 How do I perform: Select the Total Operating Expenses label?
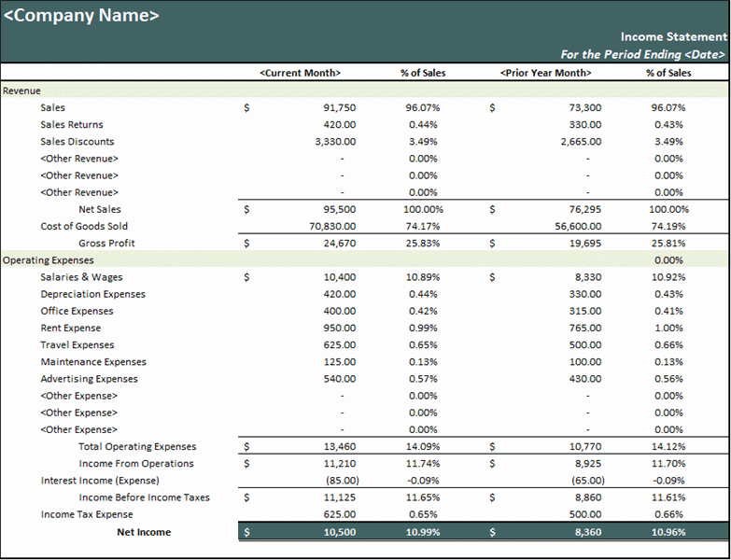click(x=137, y=447)
